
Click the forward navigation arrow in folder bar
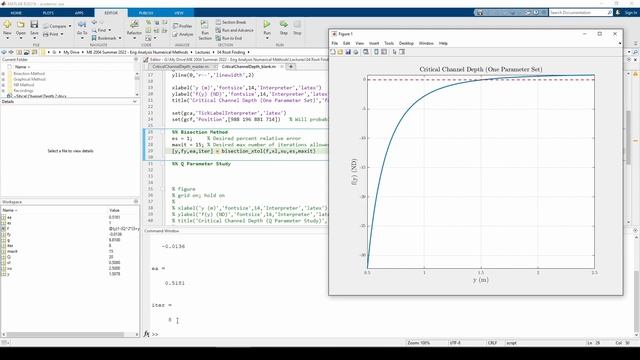[11, 52]
